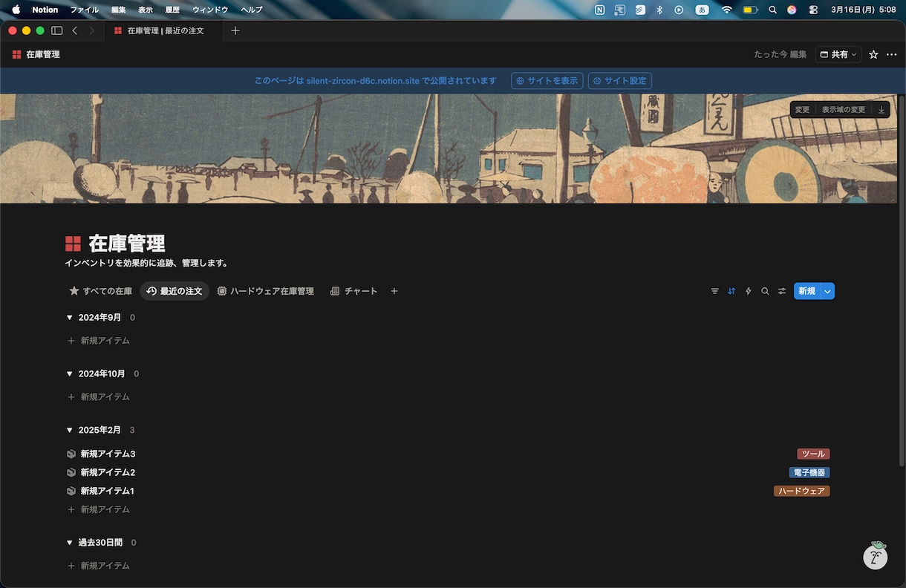Open the ヘルプ menu
906x588 pixels.
coord(252,10)
